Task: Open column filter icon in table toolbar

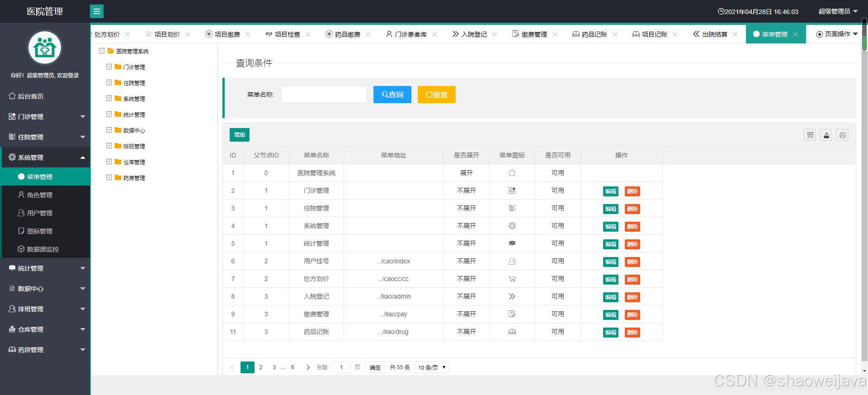Action: [810, 135]
